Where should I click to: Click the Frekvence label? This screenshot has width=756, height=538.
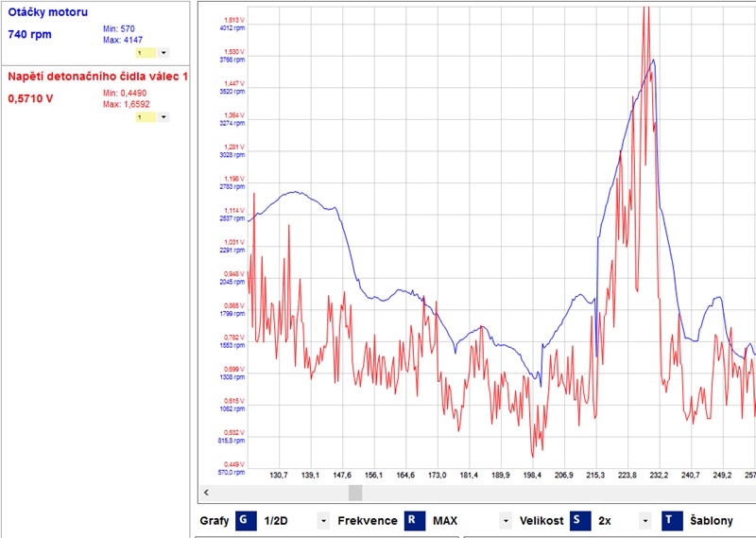click(368, 521)
